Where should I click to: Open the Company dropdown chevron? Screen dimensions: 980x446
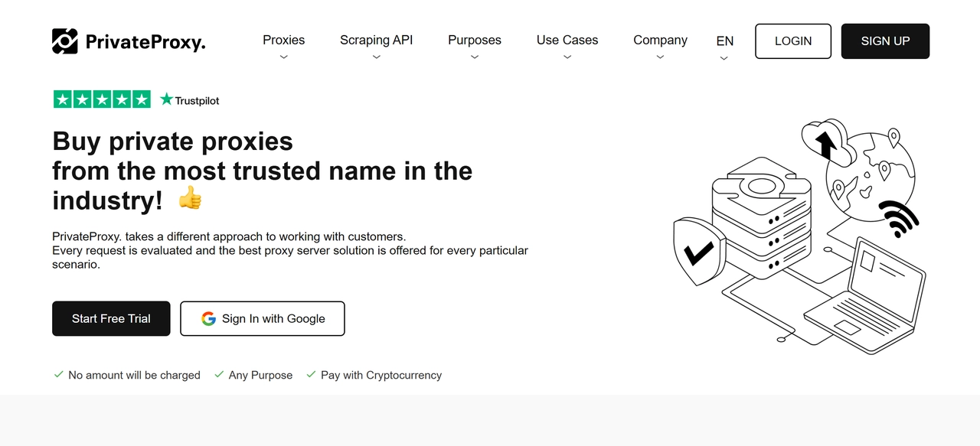coord(660,56)
